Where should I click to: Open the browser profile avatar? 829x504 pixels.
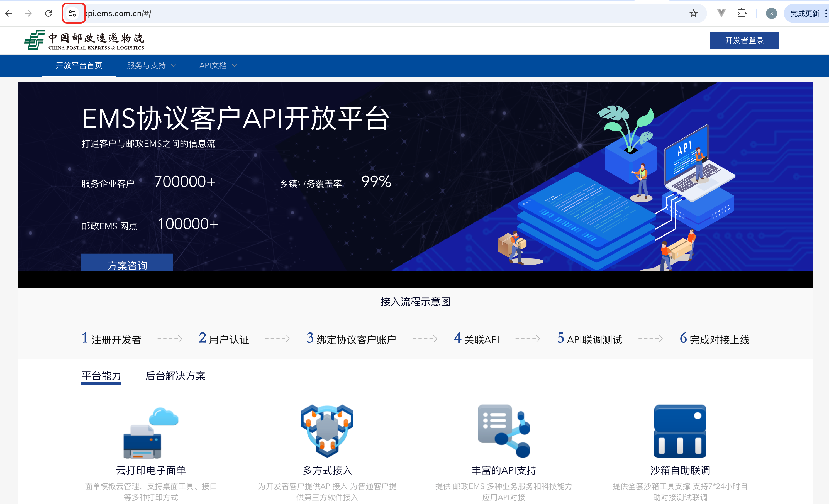coord(771,13)
